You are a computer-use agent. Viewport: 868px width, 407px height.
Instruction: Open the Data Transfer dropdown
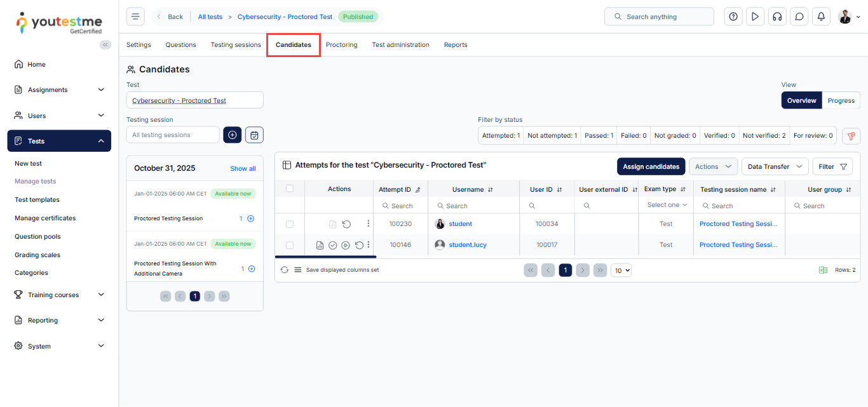coord(775,166)
